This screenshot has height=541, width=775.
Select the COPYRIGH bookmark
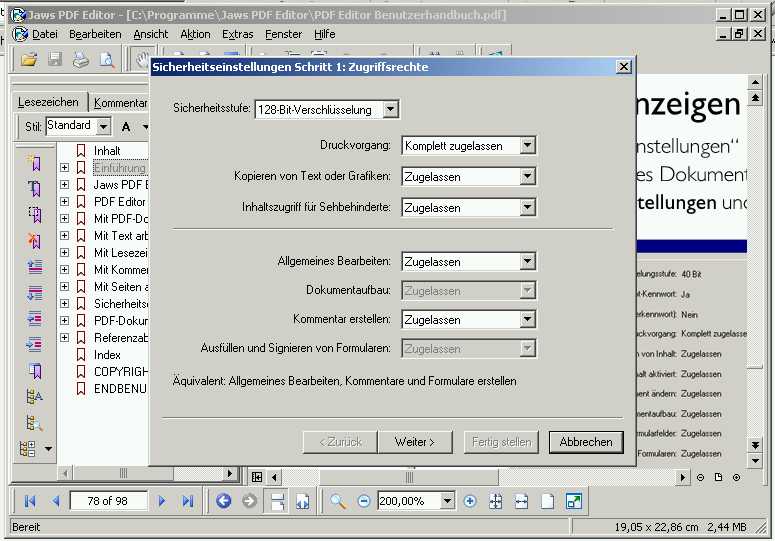point(121,372)
